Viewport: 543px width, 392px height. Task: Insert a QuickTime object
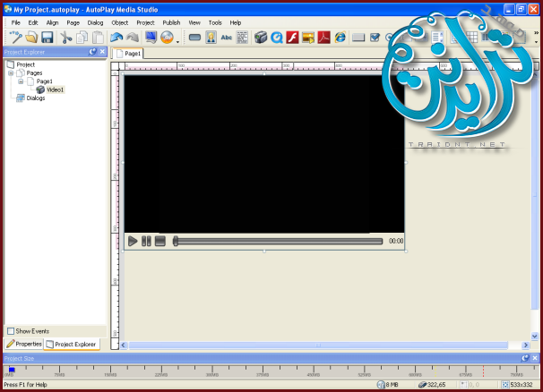click(x=277, y=37)
